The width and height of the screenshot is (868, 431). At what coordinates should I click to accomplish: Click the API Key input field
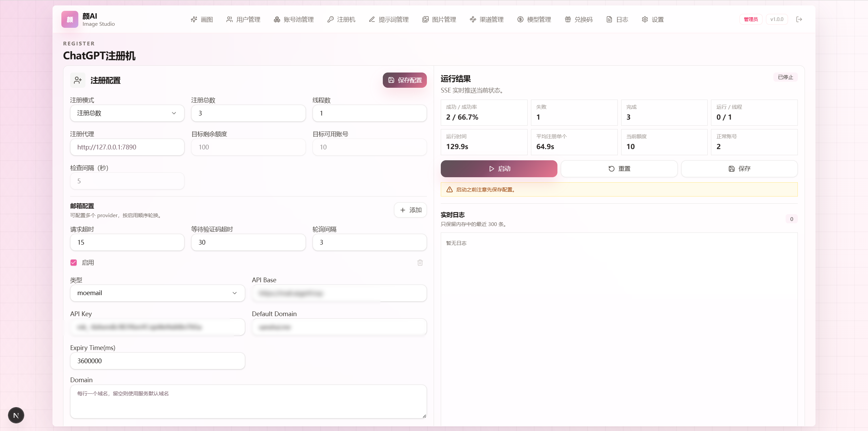tap(158, 327)
